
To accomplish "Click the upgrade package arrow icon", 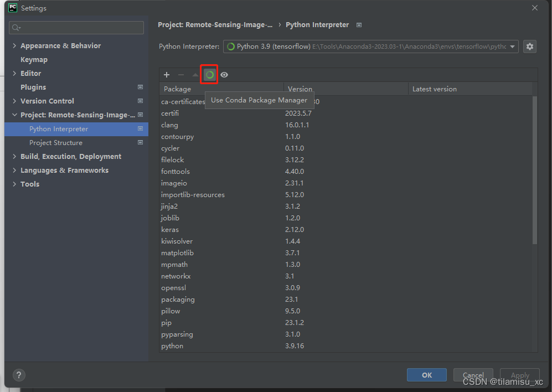I will pos(195,75).
